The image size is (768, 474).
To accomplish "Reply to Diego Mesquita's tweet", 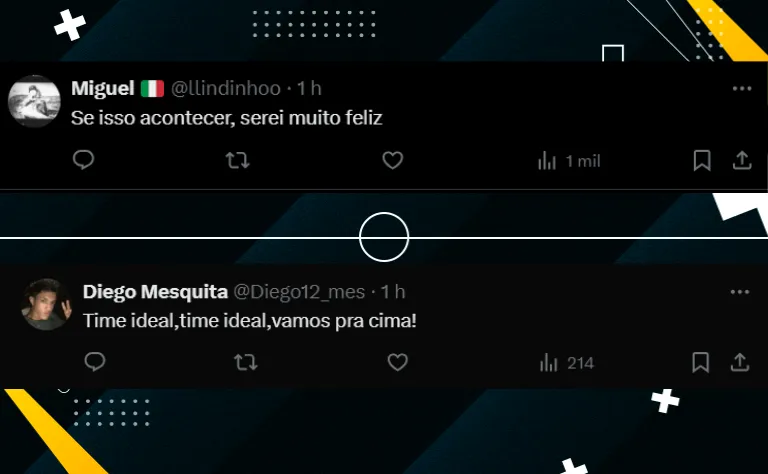I will pos(95,362).
